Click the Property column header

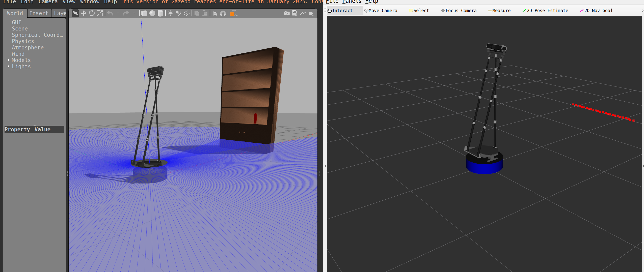(17, 129)
